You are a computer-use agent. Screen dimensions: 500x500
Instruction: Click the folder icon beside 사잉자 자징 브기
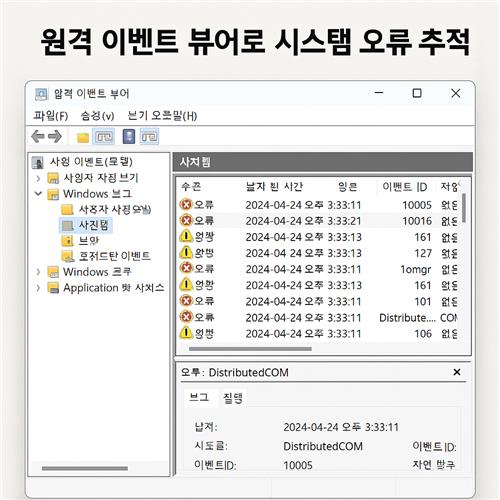coord(53,178)
